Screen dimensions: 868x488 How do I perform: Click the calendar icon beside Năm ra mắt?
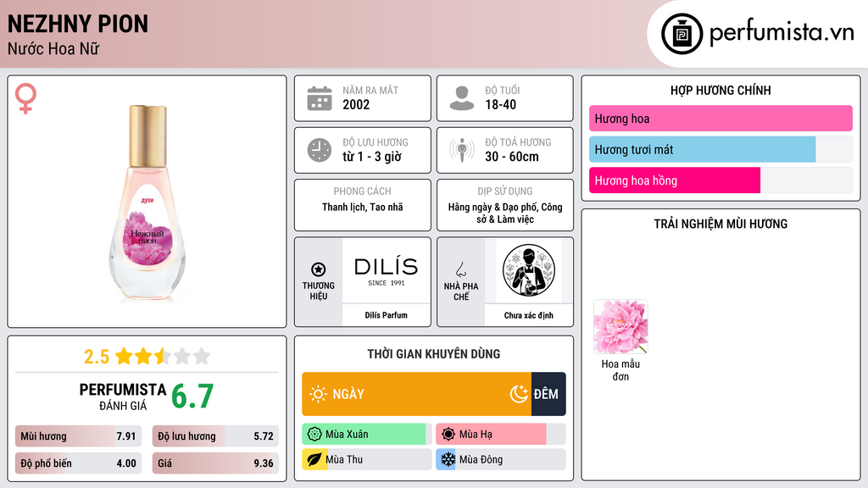(x=320, y=98)
